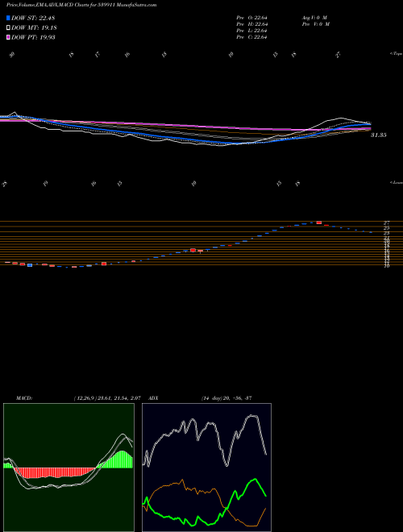Click the 'Pre H: 22.64' high value
403x532 pixels.
[252, 24]
